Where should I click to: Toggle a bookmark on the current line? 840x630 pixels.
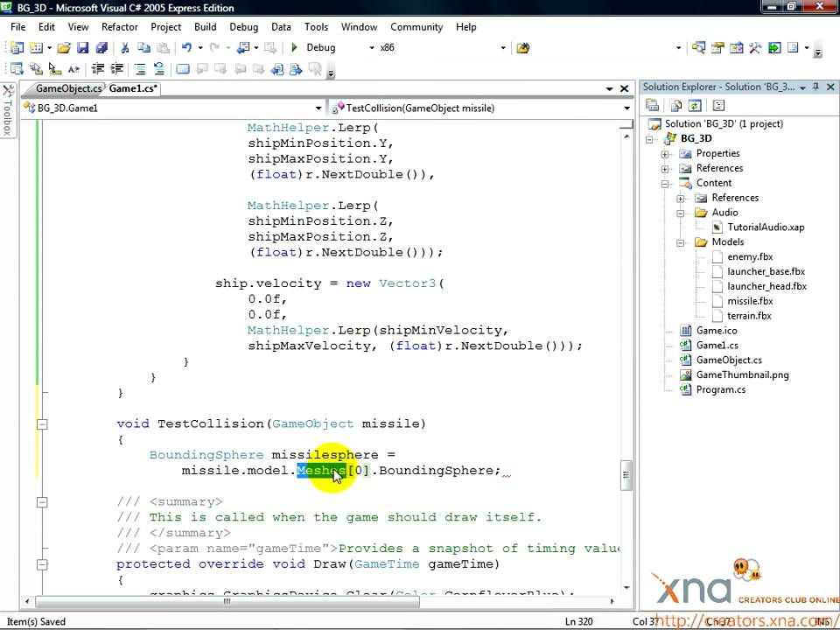183,68
